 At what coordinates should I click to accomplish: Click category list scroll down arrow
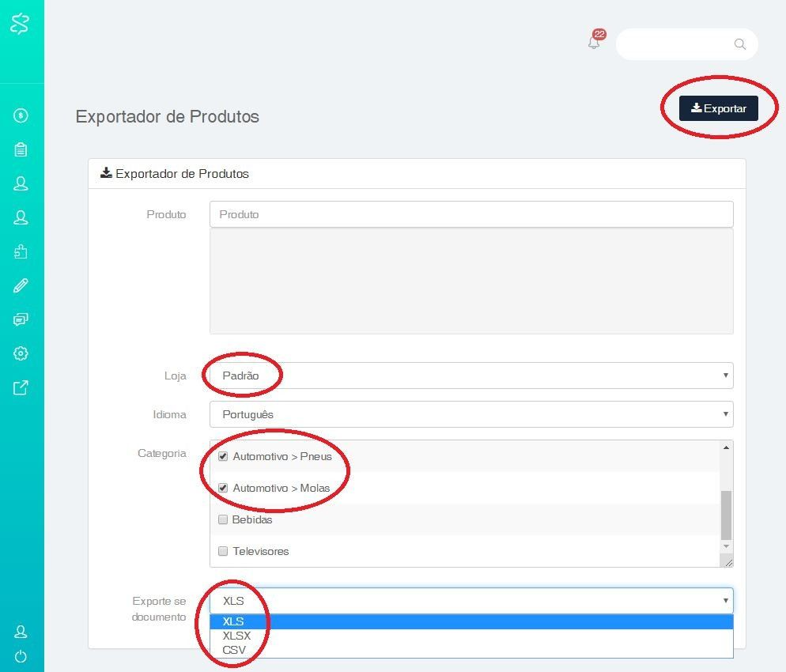(x=727, y=546)
